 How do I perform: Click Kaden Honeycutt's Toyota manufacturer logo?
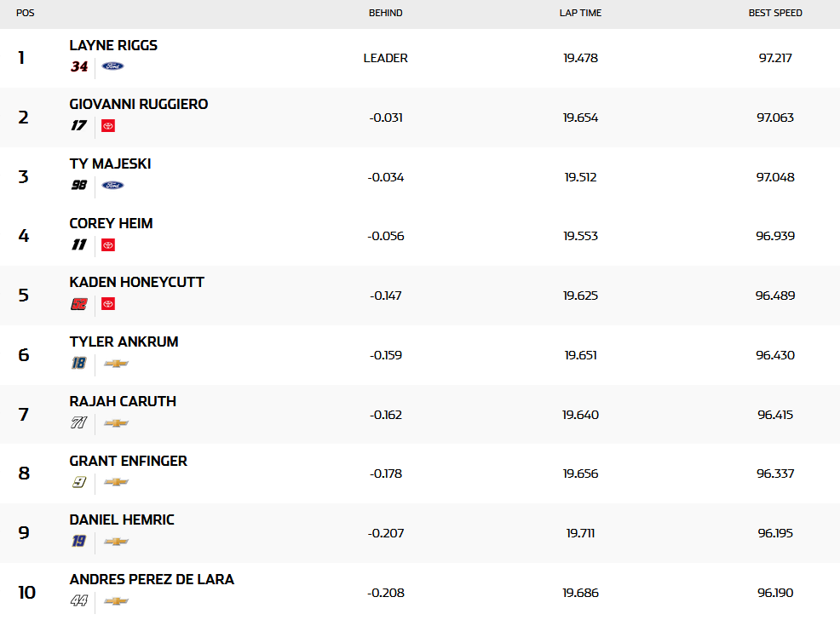click(107, 304)
